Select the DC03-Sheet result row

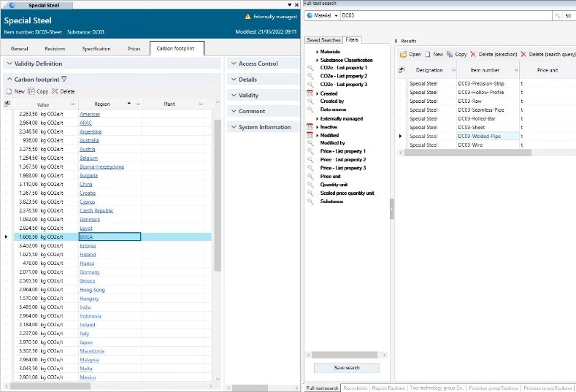tap(487, 128)
